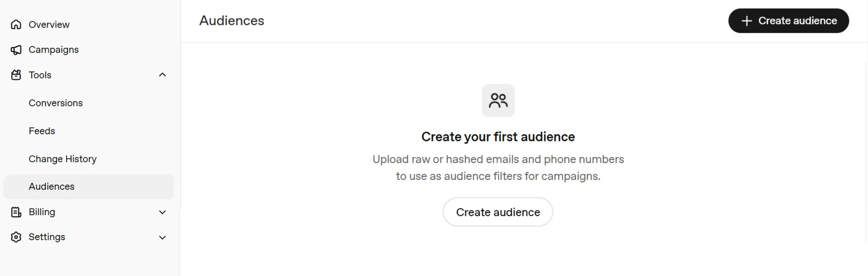Click the plus icon in top Create audience
The height and width of the screenshot is (276, 868).
click(x=746, y=21)
